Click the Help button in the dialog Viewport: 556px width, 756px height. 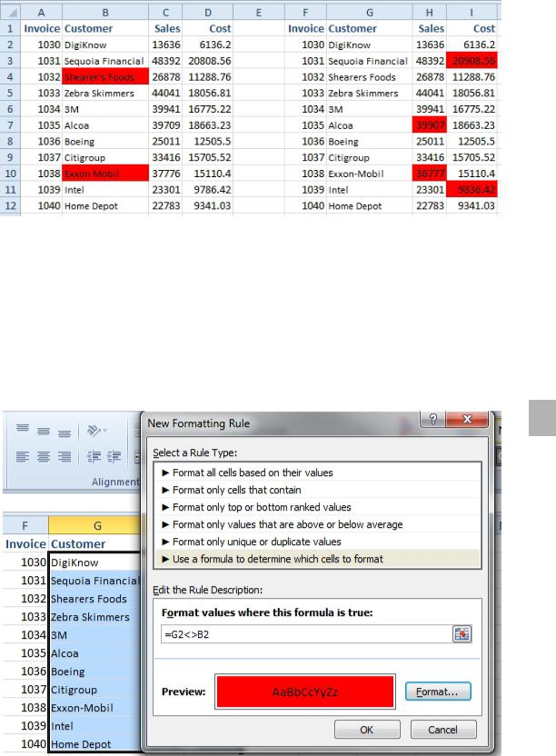[433, 419]
